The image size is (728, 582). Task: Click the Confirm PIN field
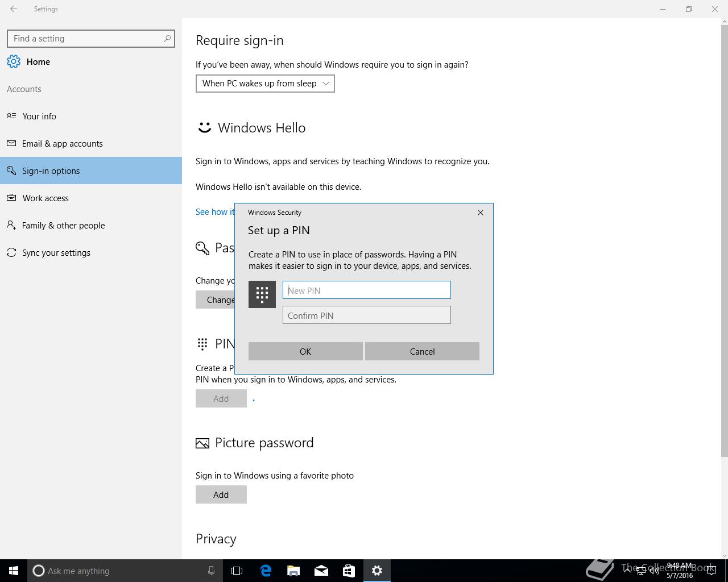coord(367,315)
